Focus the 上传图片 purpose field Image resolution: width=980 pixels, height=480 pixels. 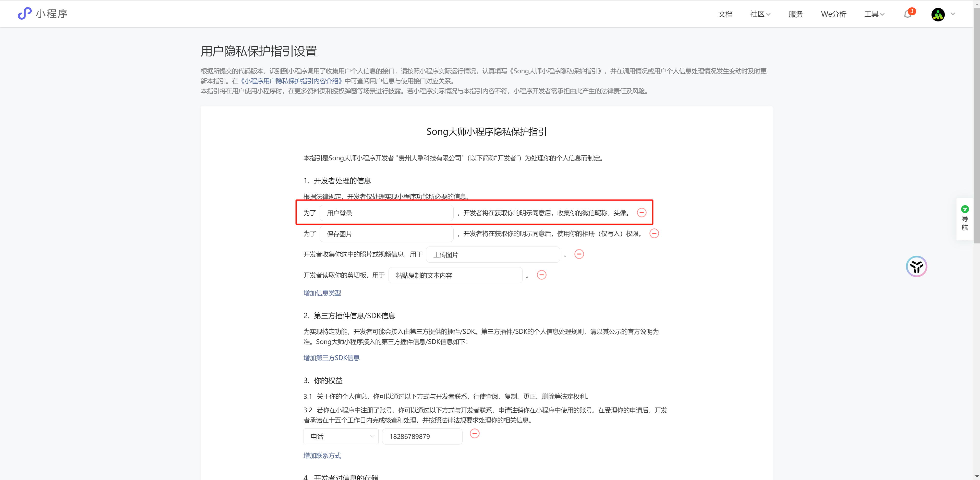point(493,254)
